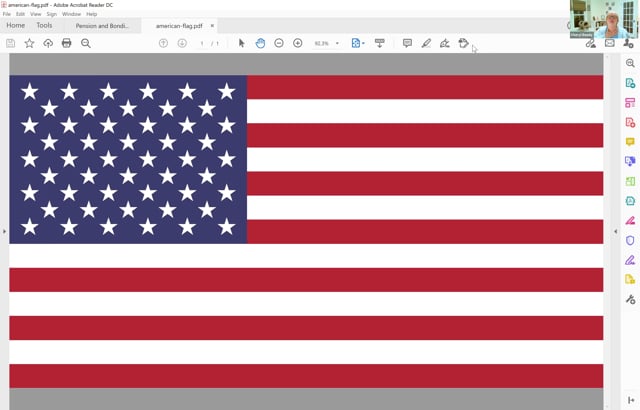This screenshot has width=640, height=410.
Task: Bookmark the file with the star icon
Action: point(29,43)
